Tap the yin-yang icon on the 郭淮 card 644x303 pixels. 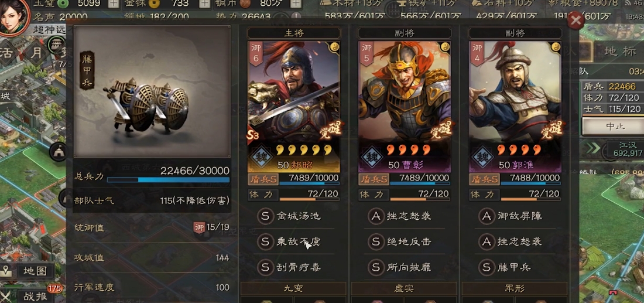(556, 47)
